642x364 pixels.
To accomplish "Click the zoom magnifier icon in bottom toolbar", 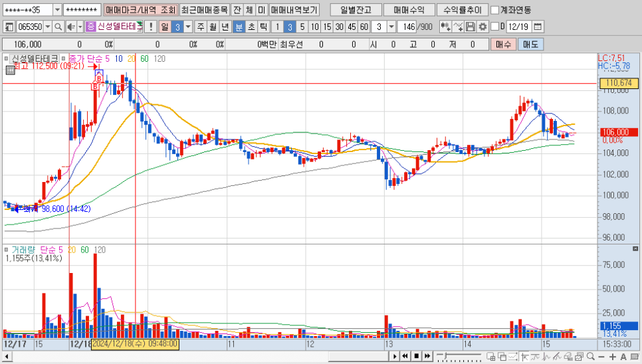I will (x=590, y=356).
